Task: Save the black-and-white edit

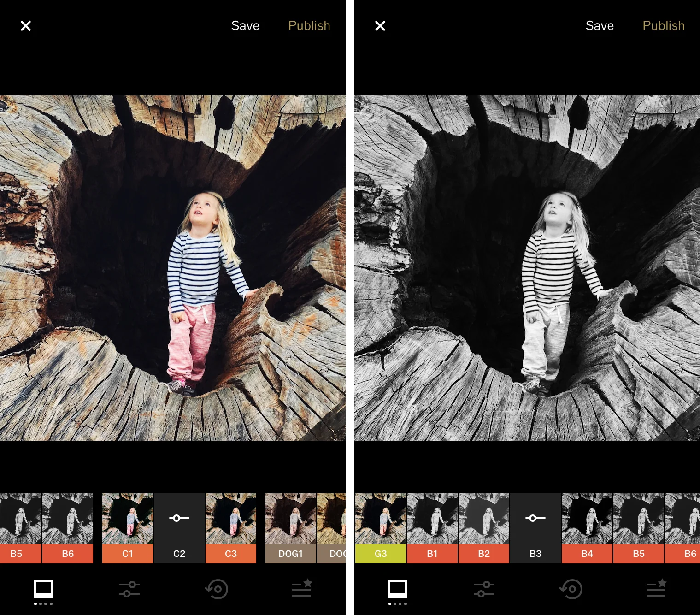Action: click(600, 25)
